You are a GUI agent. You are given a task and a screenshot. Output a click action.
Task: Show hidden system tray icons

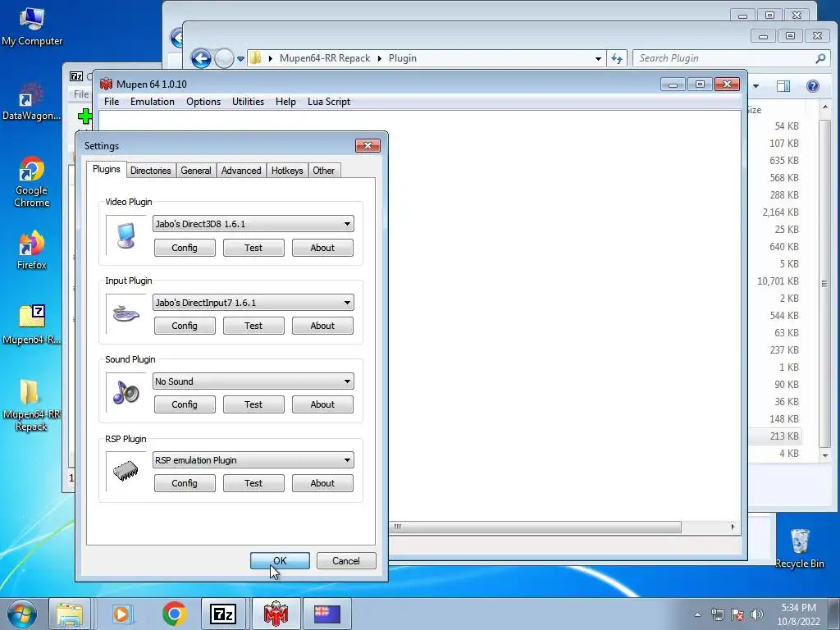pos(697,614)
